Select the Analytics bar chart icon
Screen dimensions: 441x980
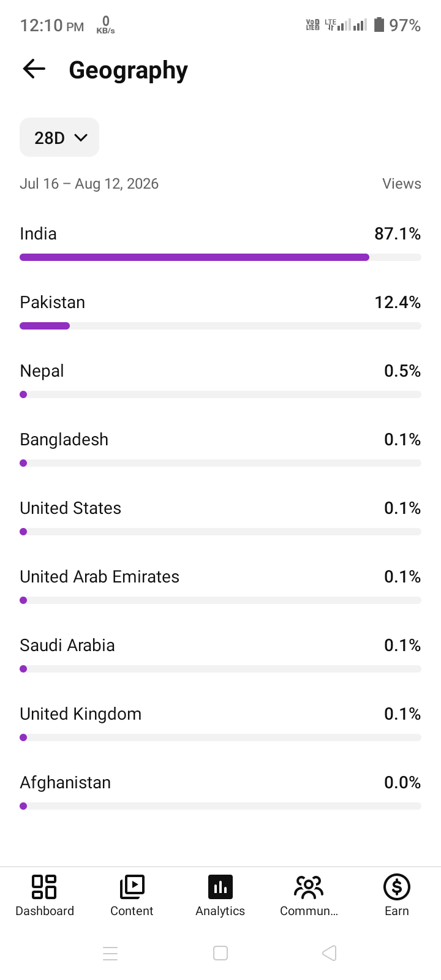pos(221,886)
